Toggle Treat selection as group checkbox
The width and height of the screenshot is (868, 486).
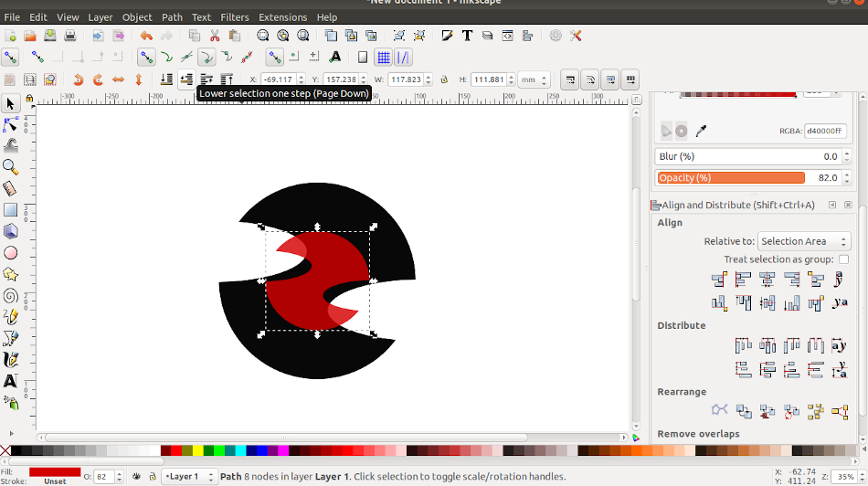843,259
